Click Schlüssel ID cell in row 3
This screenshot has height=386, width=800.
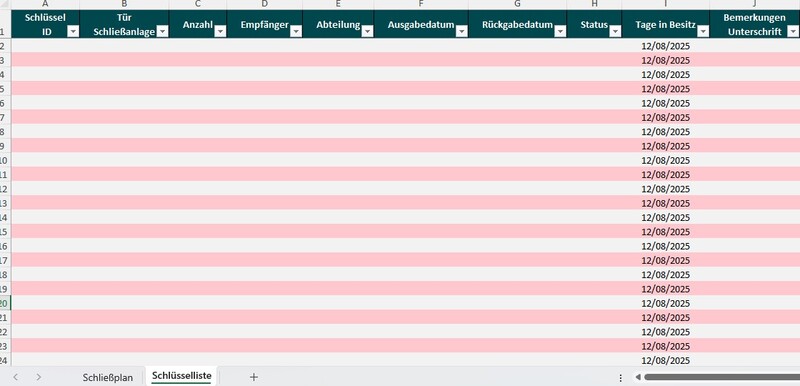click(x=45, y=60)
